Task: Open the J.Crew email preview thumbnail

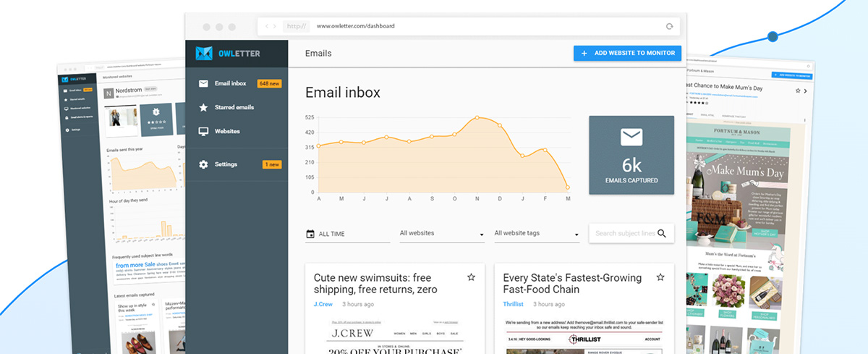Action: coord(395,335)
